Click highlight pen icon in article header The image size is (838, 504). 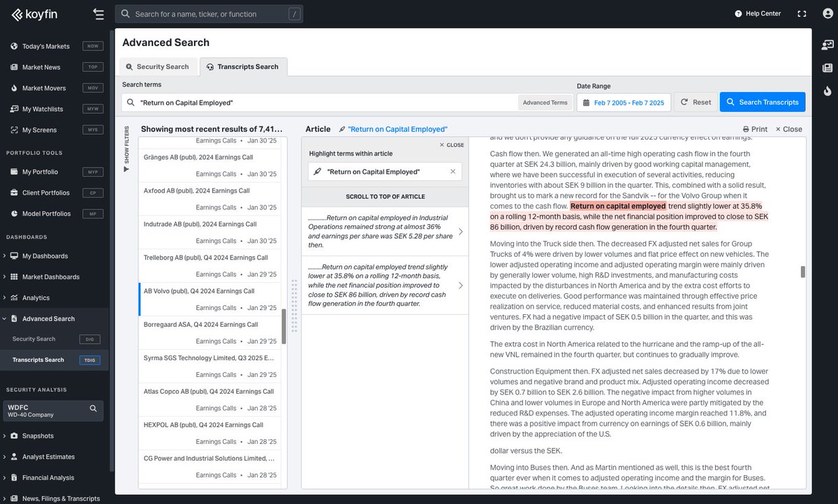342,129
